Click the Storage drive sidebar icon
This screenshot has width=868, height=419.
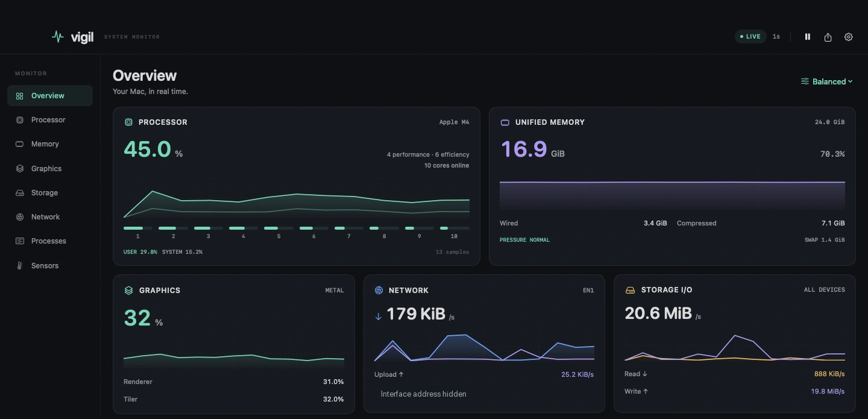(20, 193)
